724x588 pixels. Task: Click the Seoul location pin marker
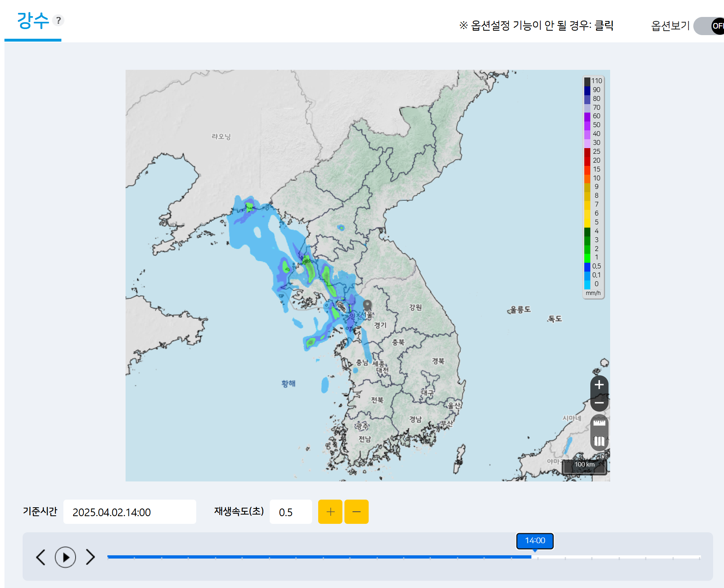(367, 305)
